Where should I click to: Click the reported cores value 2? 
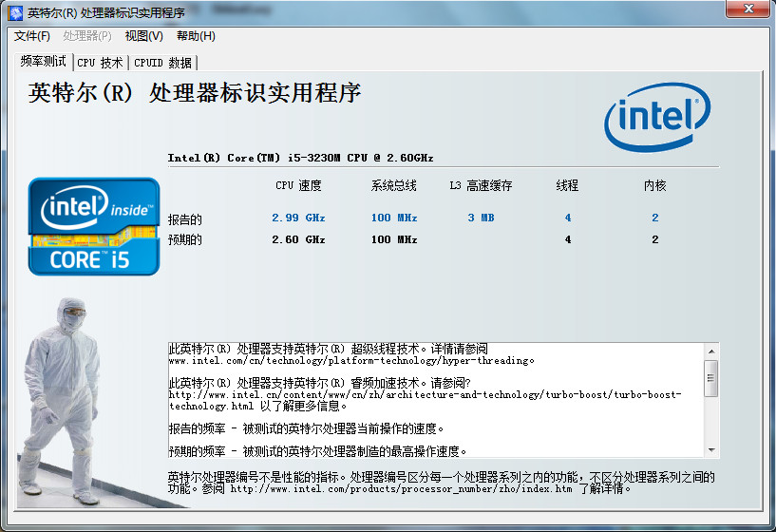tap(655, 218)
